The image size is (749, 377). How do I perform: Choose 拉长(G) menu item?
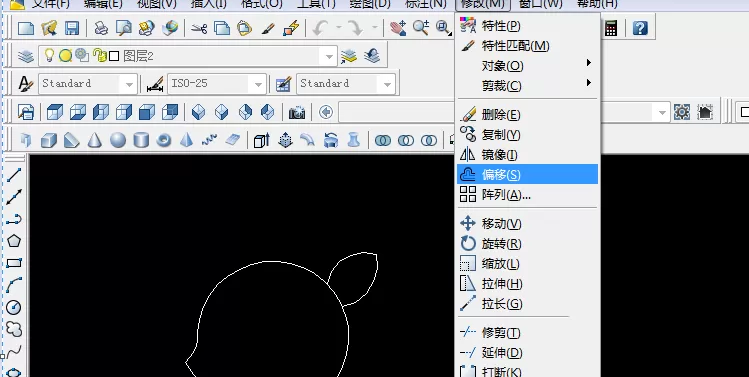pos(527,304)
